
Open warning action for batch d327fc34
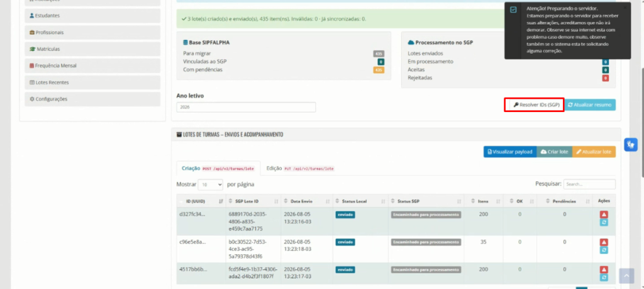coord(604,215)
